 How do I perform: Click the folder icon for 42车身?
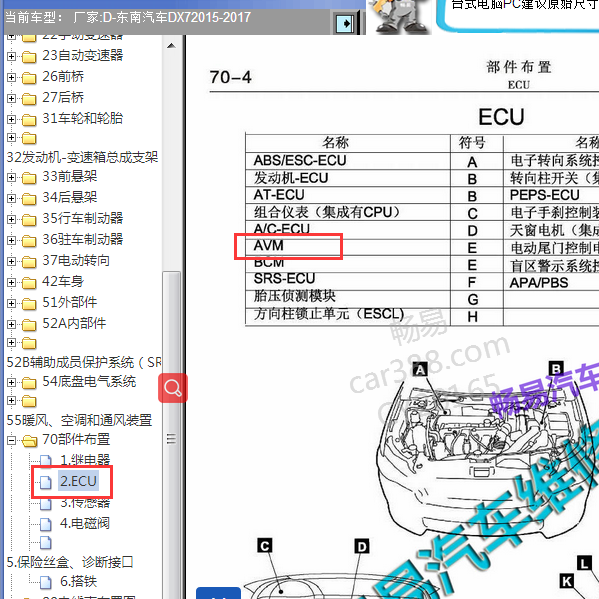(29, 283)
